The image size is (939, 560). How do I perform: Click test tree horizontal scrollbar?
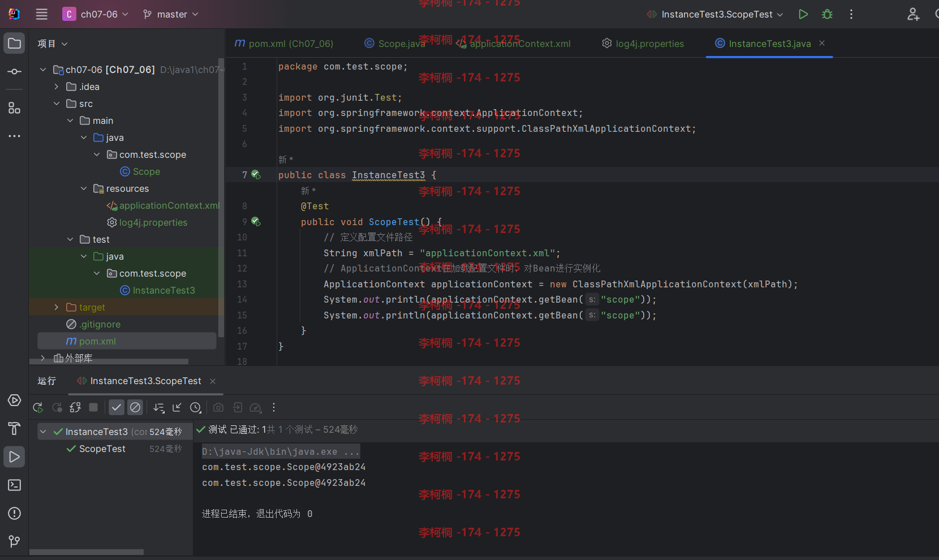pos(87,552)
